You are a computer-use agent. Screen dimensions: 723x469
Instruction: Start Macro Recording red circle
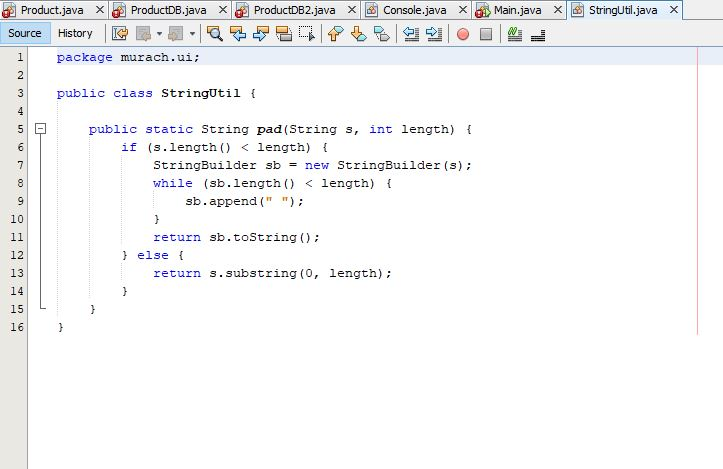[463, 34]
